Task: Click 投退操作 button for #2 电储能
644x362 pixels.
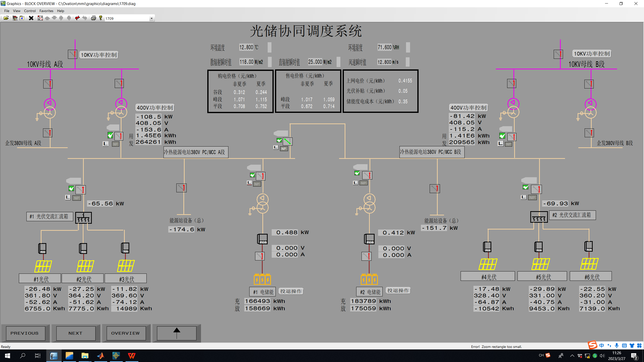Action: pos(398,290)
